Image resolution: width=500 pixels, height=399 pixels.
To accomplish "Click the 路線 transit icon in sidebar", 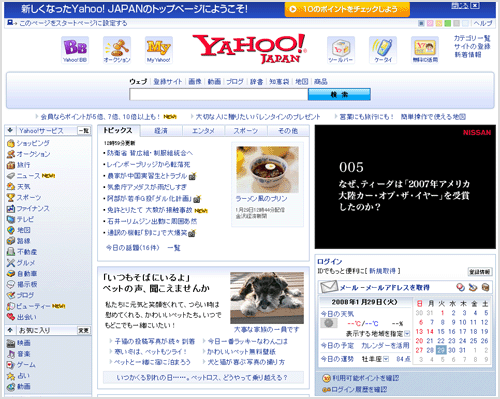I will pos(11,241).
